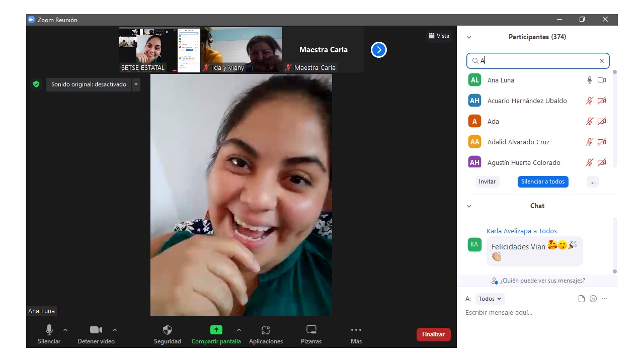Viewport: 644px width, 362px height.
Task: Open the emoji picker in chat
Action: [593, 299]
